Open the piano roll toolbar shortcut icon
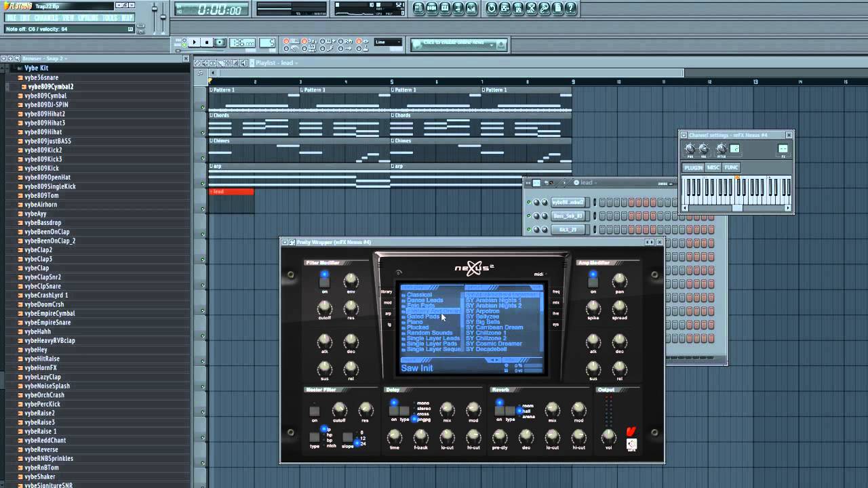This screenshot has width=868, height=488. point(445,8)
